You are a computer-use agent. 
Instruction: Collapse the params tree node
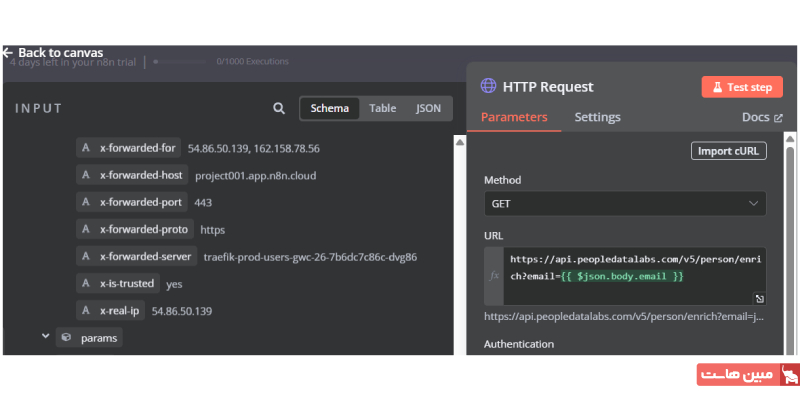pos(45,337)
